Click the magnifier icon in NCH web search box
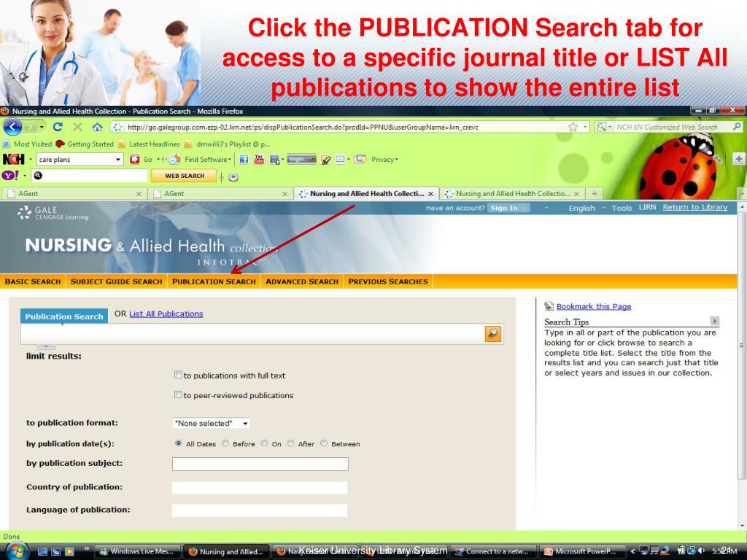The height and width of the screenshot is (560, 747). coord(737,127)
